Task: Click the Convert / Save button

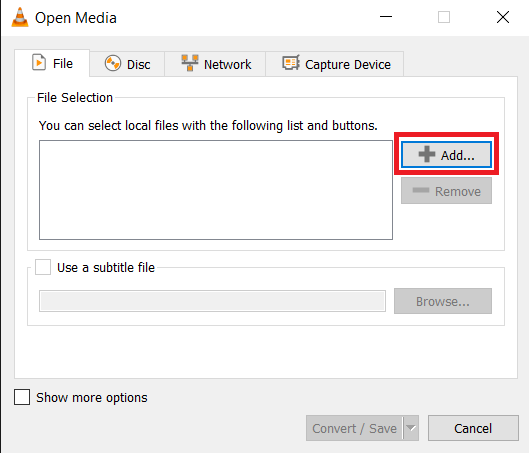Action: [x=355, y=428]
